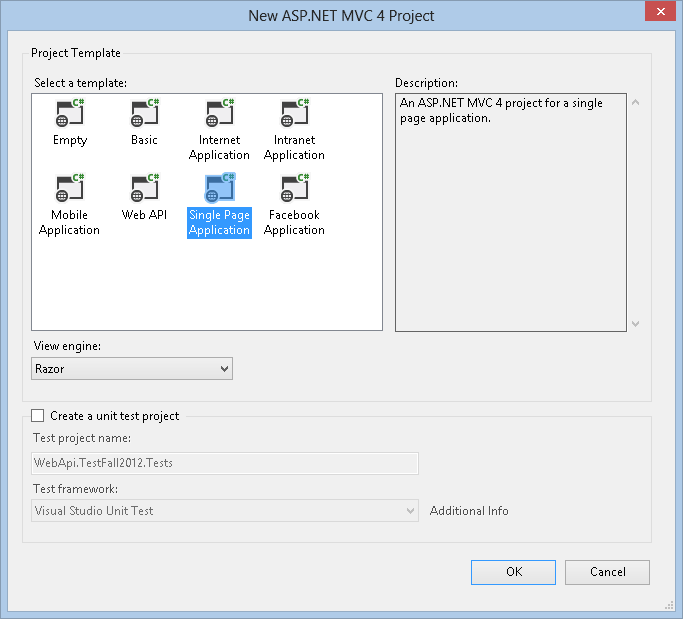Click the 'Description:' label
This screenshot has height=619, width=683.
pos(426,83)
